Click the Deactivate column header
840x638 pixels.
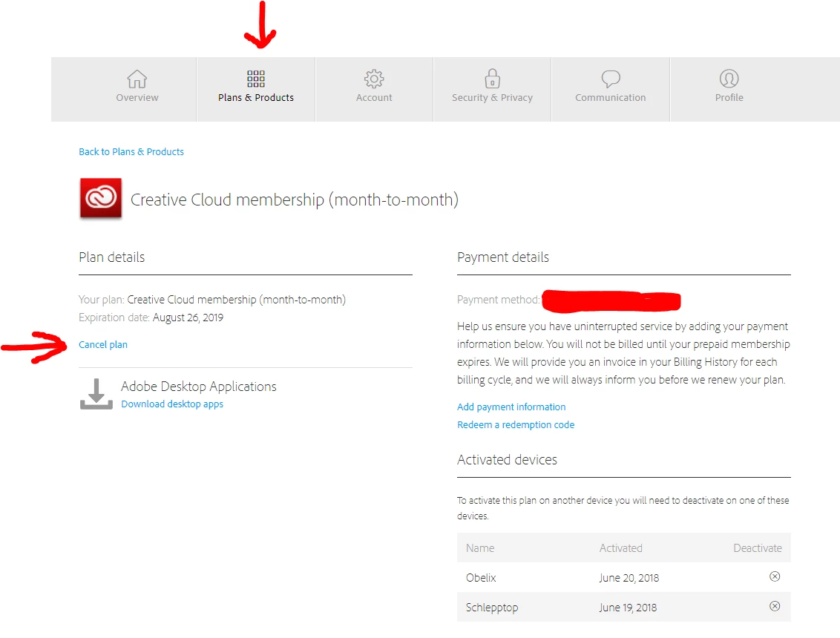[758, 548]
